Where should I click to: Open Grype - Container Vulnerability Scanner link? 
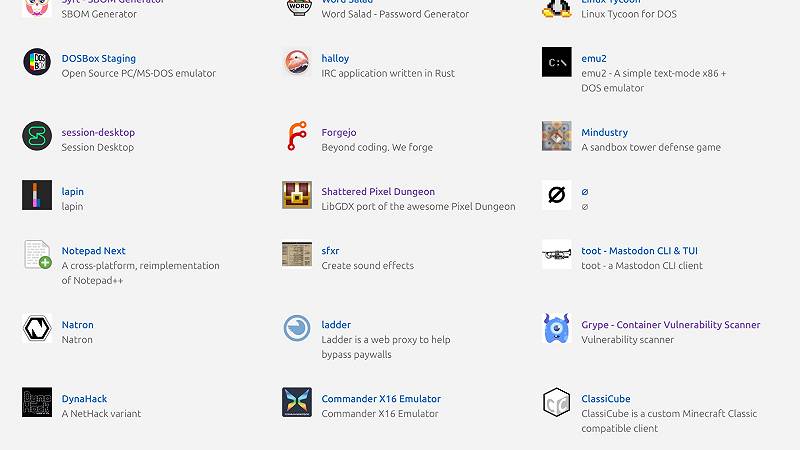coord(670,325)
